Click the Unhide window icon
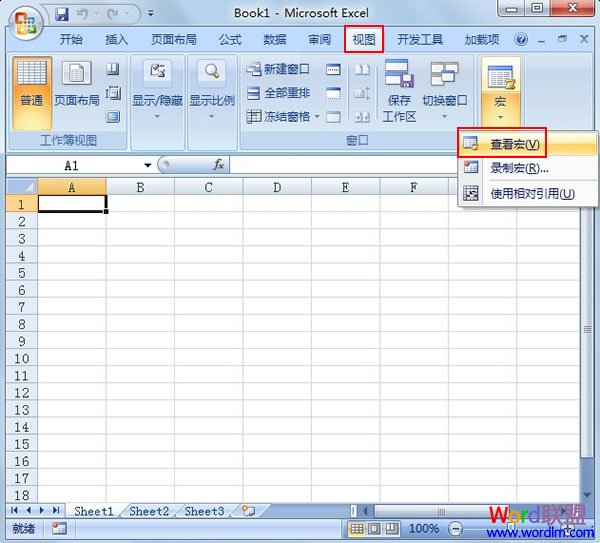 click(333, 117)
